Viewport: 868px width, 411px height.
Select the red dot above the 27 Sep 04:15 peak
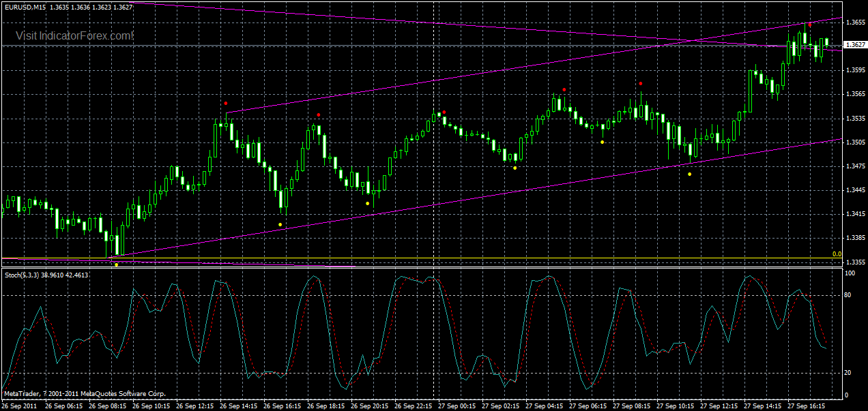[564, 89]
